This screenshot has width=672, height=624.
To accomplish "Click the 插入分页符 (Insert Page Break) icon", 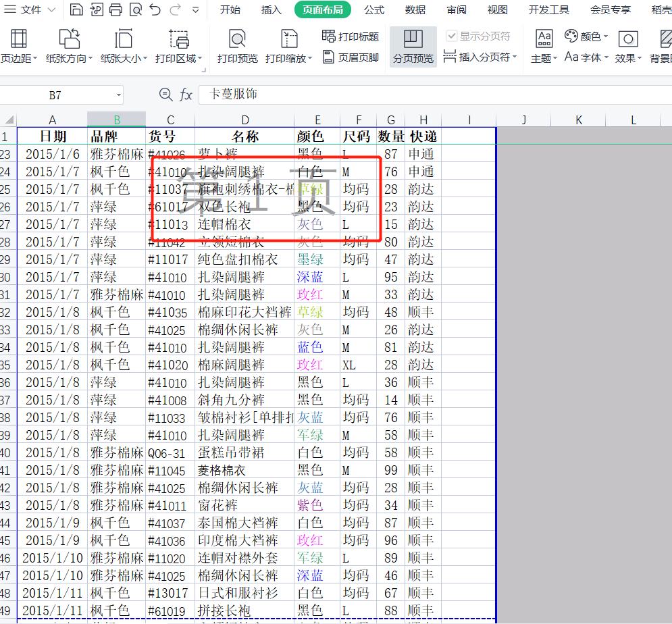I will pos(449,55).
